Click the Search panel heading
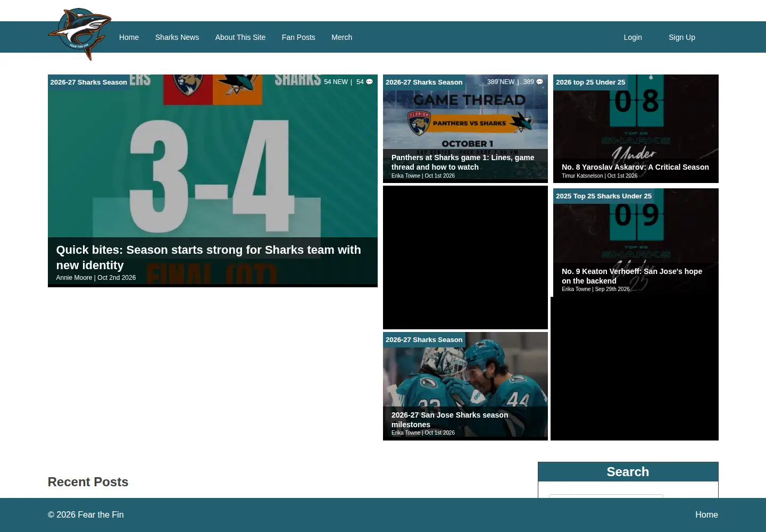The height and width of the screenshot is (532, 766). [628, 472]
